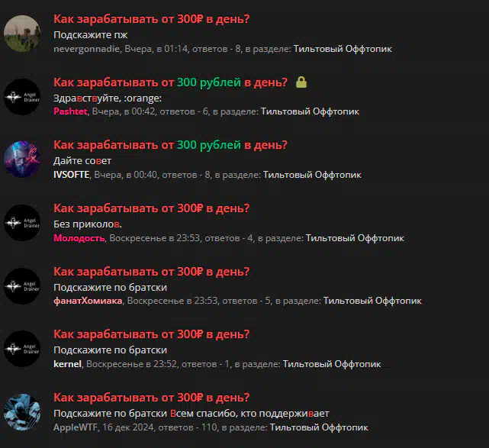Open kernel's Angel Drainer avatar
This screenshot has height=448, width=489.
(x=22, y=349)
